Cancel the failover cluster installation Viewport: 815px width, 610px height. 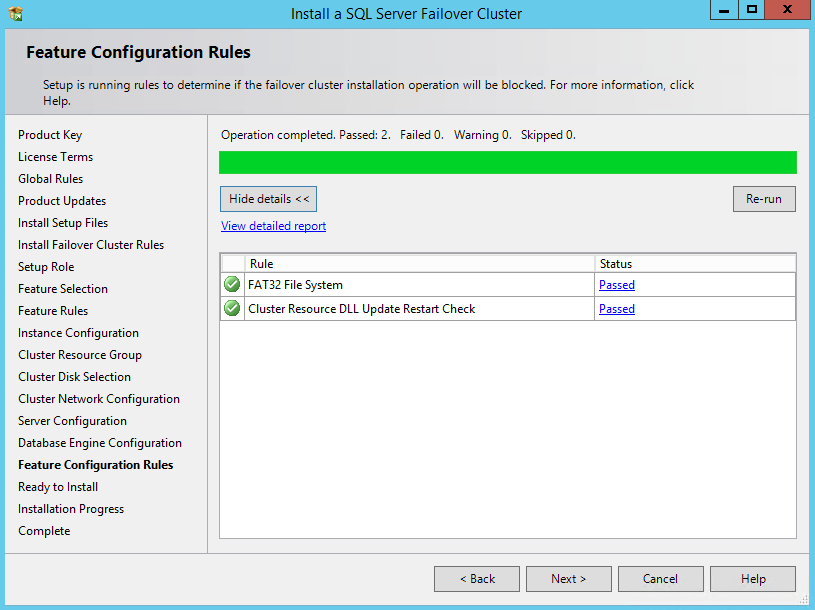(x=660, y=579)
